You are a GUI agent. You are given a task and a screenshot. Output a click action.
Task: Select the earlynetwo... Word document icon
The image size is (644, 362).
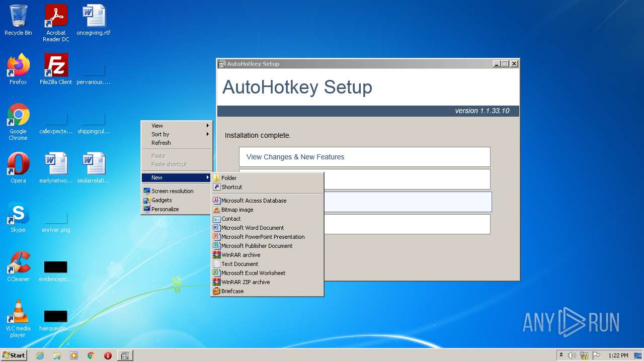(x=56, y=168)
